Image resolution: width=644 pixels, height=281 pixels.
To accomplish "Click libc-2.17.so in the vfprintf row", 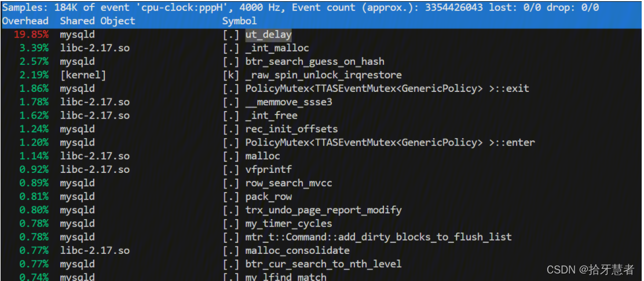I will click(94, 169).
